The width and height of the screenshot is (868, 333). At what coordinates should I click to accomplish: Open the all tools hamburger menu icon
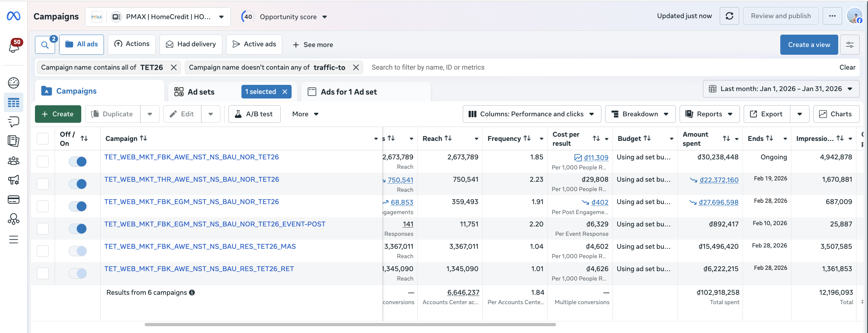click(14, 239)
